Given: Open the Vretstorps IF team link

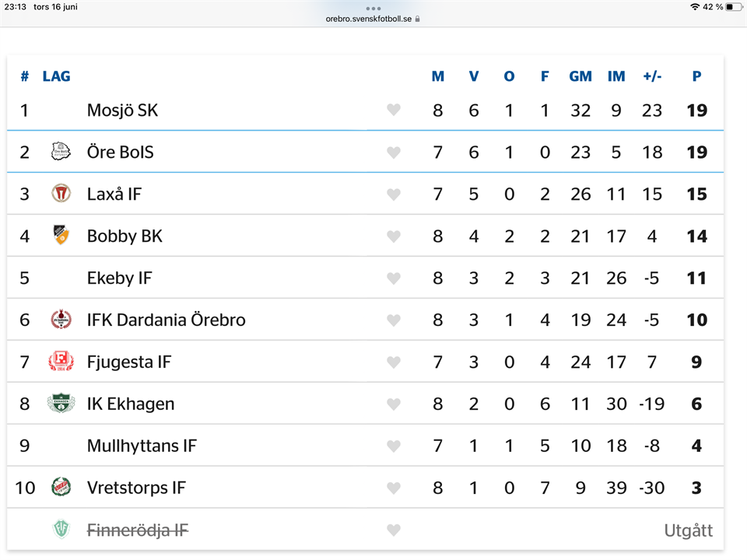Looking at the screenshot, I should tap(136, 488).
